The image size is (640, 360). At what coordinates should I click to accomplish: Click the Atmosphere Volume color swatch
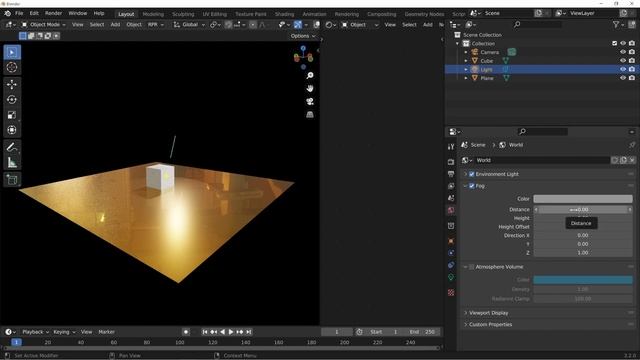click(583, 280)
